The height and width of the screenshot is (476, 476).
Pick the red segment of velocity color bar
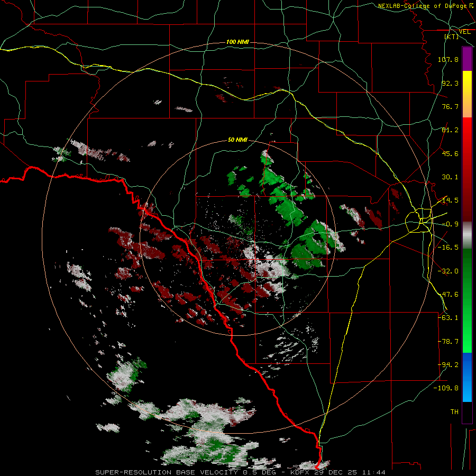point(467,169)
